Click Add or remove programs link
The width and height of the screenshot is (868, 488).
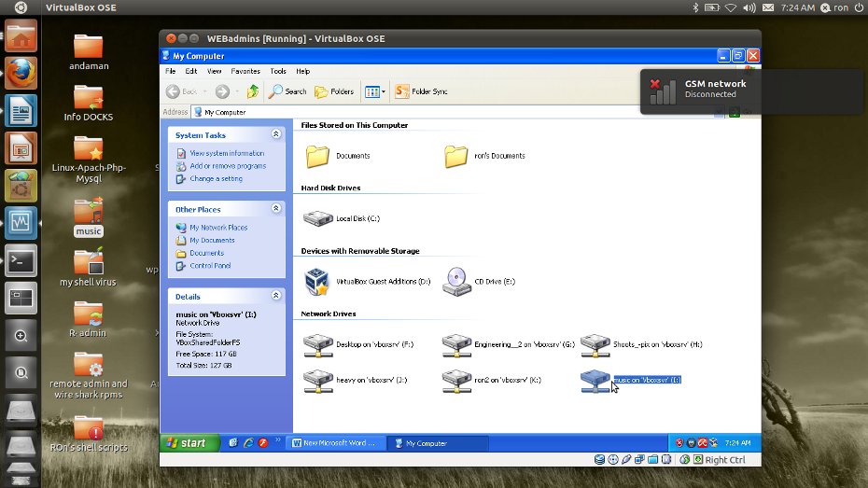coord(228,166)
